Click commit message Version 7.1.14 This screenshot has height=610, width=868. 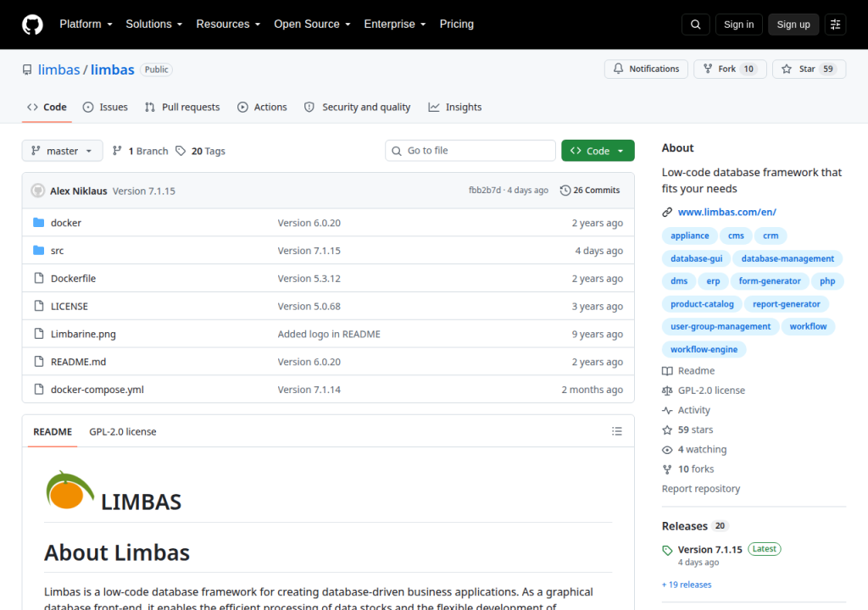tap(309, 389)
